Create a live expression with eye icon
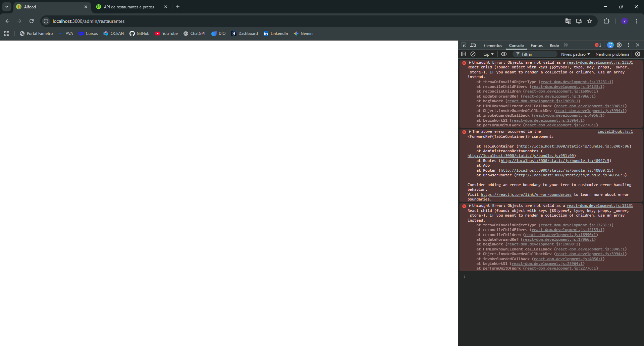 point(504,54)
